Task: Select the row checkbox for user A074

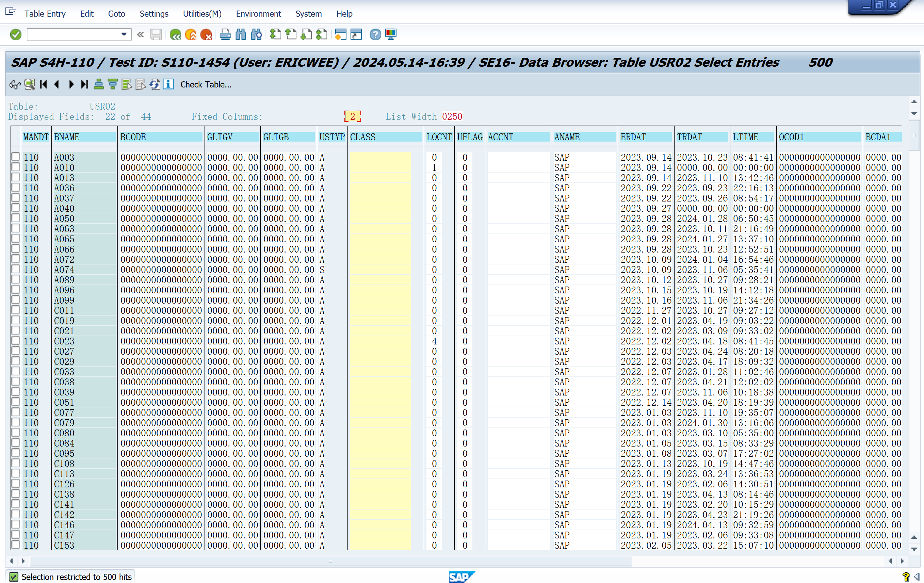Action: tap(16, 270)
